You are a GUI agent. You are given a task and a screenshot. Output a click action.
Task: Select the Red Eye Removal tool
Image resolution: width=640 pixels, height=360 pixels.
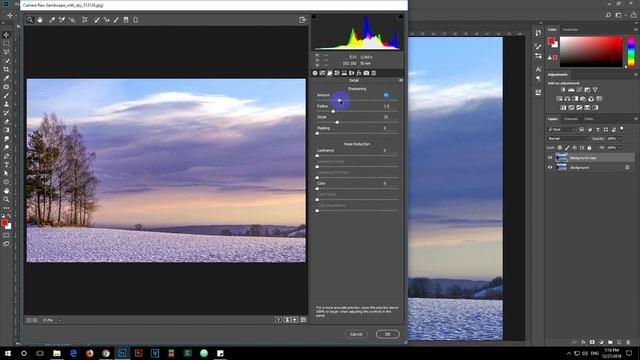pos(107,20)
